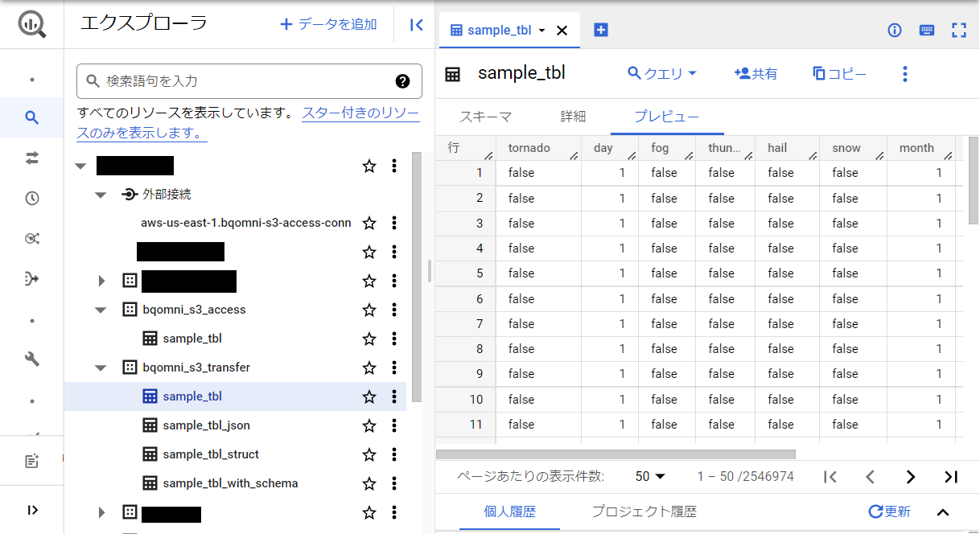Open the 個人履歴 tab
This screenshot has width=980, height=534.
[x=509, y=512]
